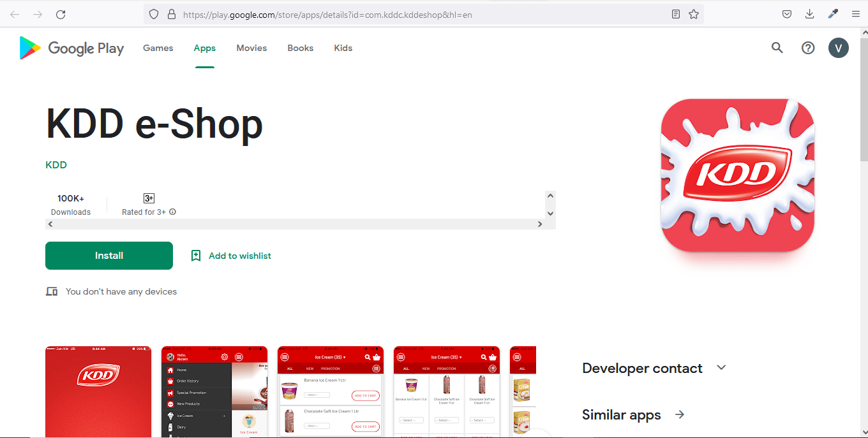Toggle reader view in the address bar
This screenshot has width=868, height=438.
(676, 14)
